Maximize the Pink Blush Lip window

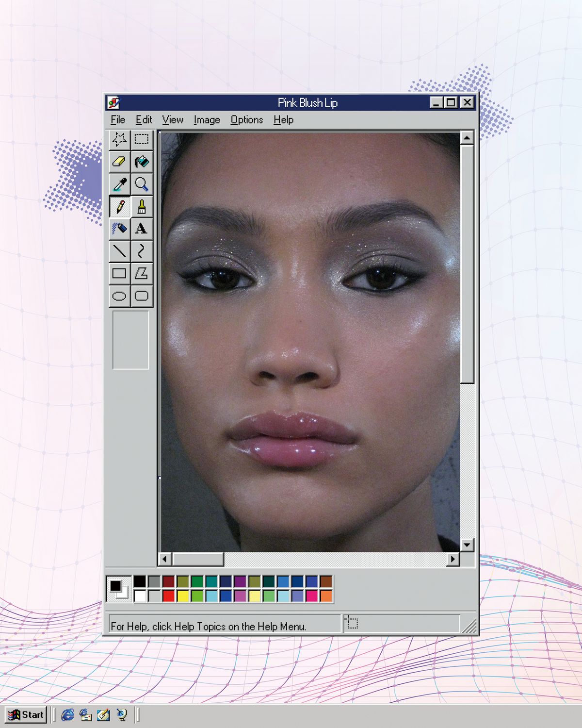click(451, 102)
